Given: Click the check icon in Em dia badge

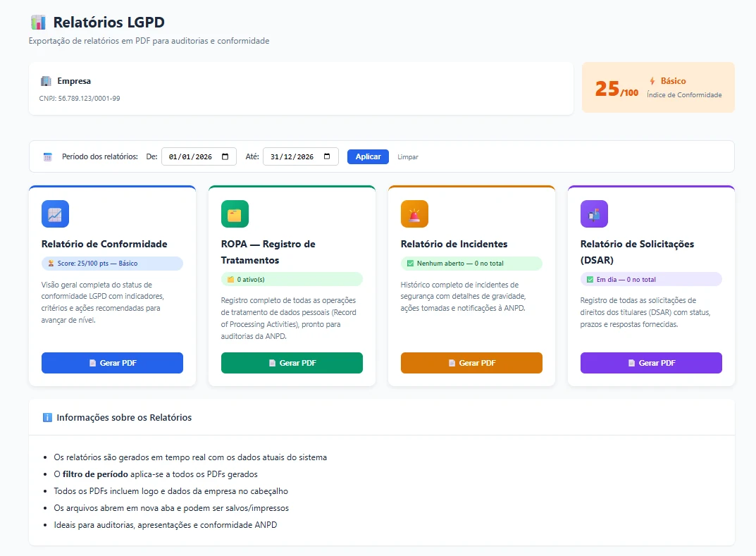Looking at the screenshot, I should (x=590, y=280).
